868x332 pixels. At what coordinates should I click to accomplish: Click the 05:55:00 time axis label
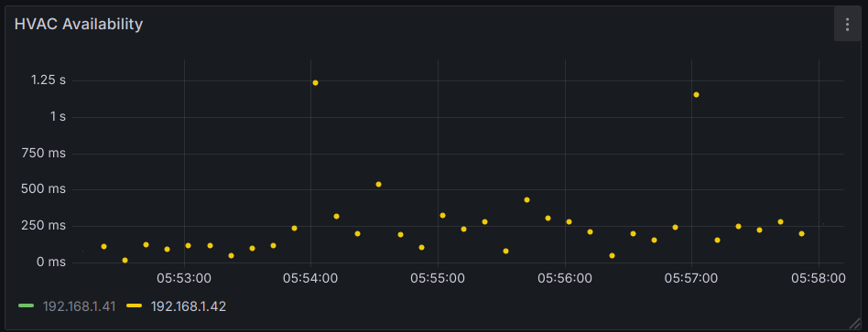pos(438,279)
